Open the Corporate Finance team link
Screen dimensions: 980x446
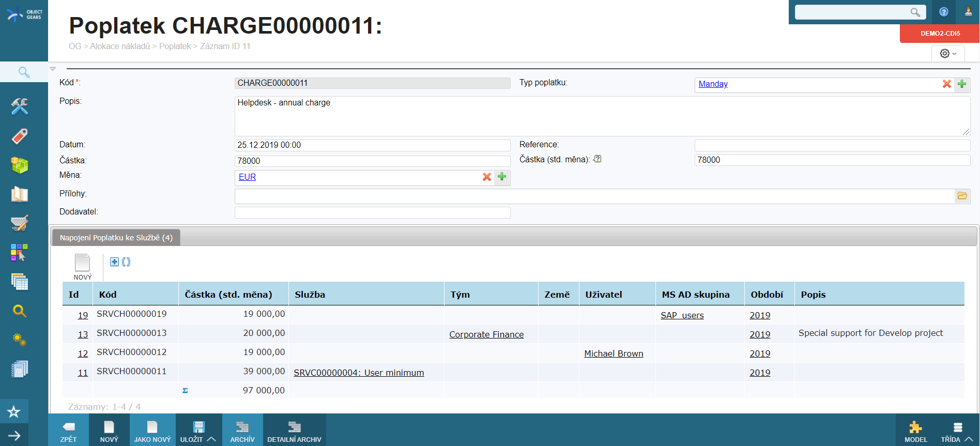486,335
